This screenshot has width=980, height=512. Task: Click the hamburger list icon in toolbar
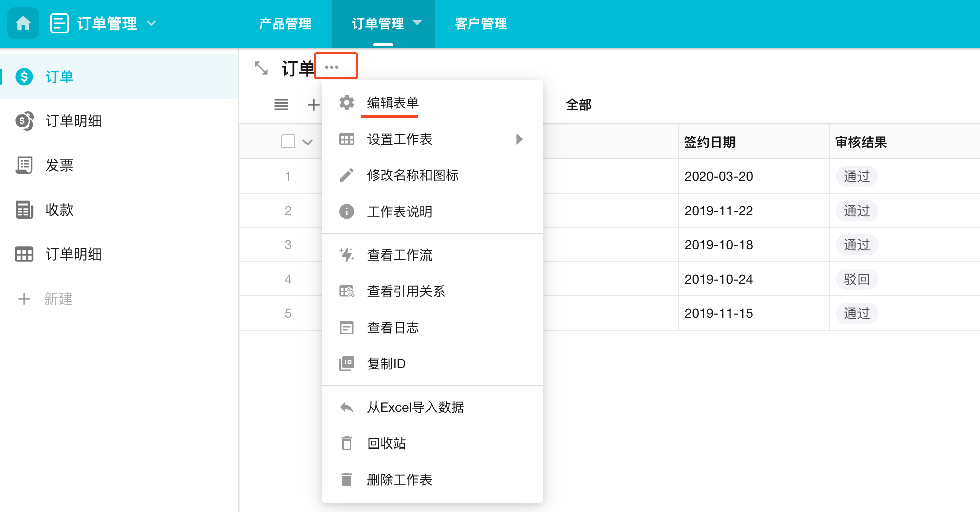coord(281,104)
